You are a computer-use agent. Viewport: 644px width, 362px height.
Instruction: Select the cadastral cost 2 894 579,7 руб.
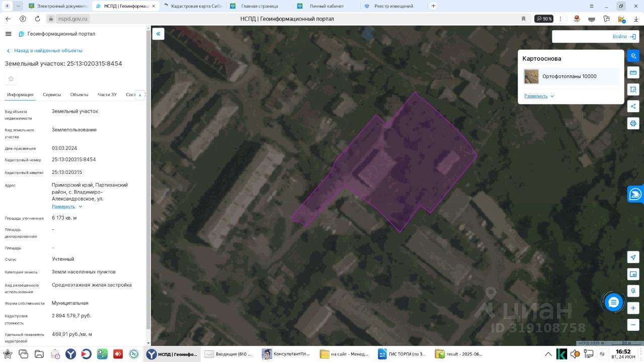point(71,316)
